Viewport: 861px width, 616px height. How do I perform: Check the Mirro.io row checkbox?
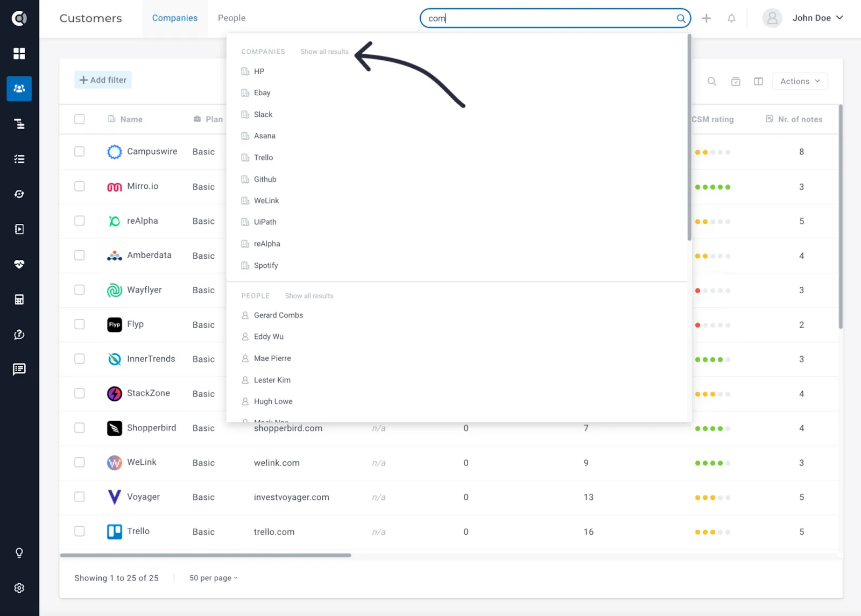(x=80, y=186)
